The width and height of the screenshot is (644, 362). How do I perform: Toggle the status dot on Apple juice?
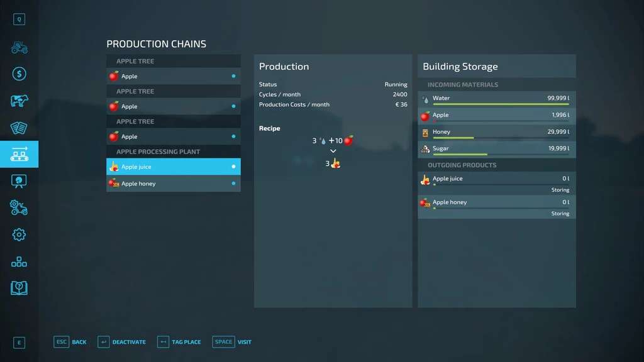[x=233, y=167]
